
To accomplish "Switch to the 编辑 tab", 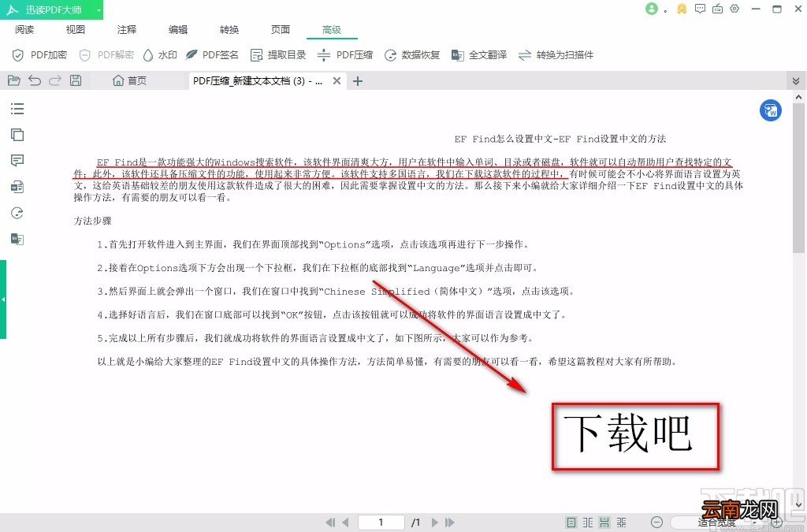I will click(178, 30).
